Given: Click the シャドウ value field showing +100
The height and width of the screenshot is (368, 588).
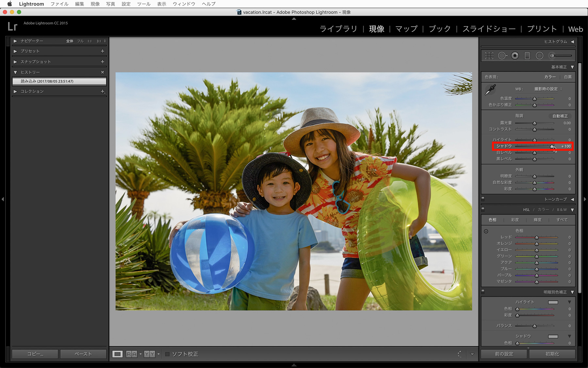Looking at the screenshot, I should (x=566, y=146).
